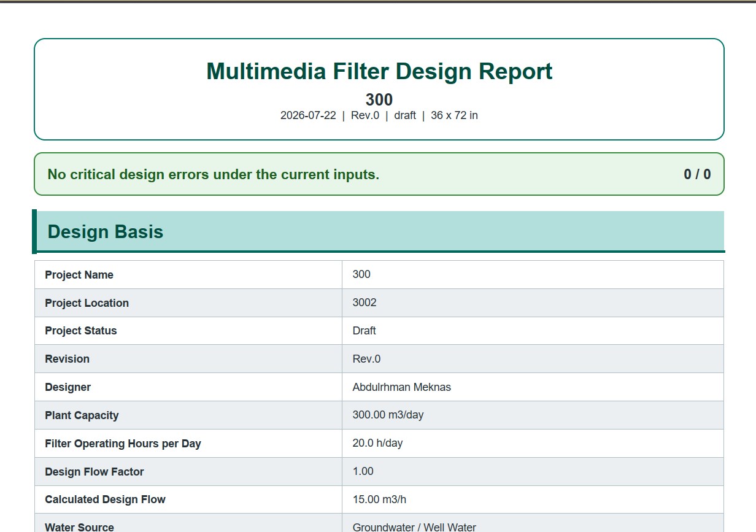Click the '20.0 h/day' value
Screen dimensions: 756x532
pos(377,443)
